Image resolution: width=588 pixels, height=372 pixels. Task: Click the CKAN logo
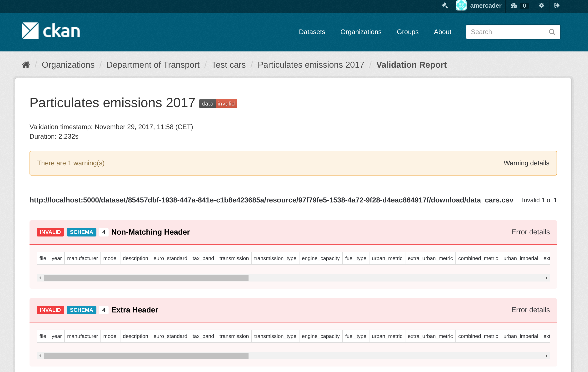[x=50, y=31]
